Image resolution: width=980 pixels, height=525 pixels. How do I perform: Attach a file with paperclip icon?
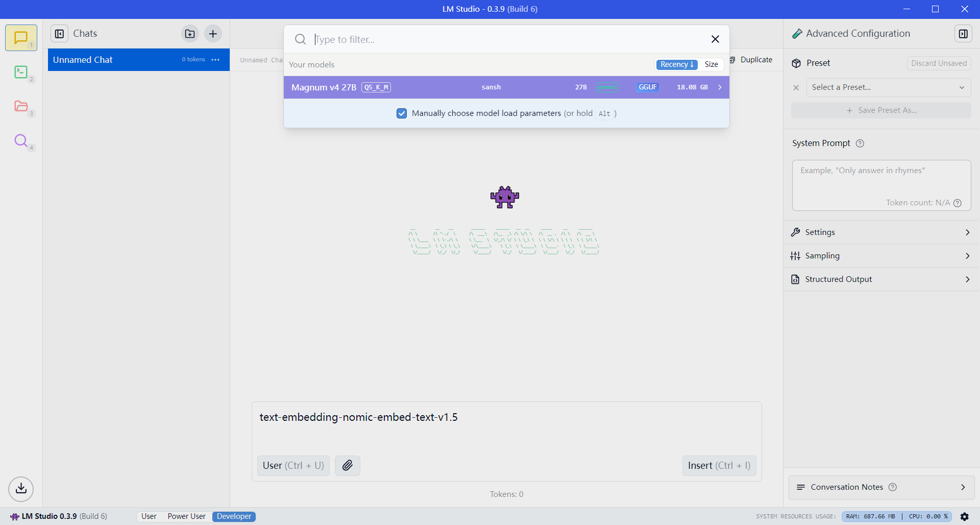pyautogui.click(x=348, y=465)
